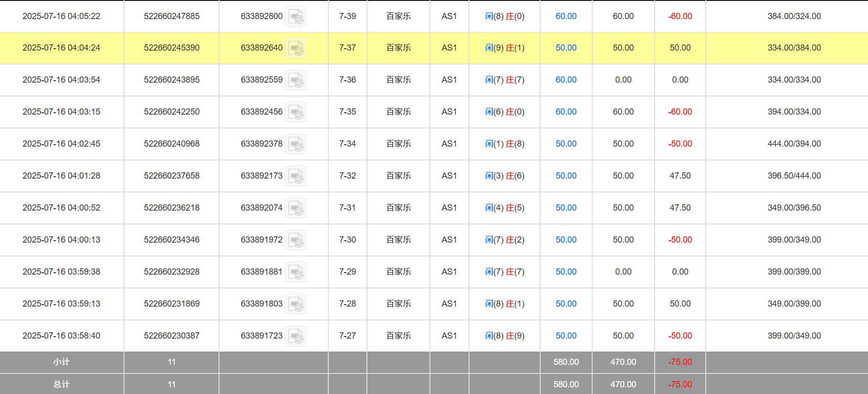868x394 pixels.
Task: Open replay icon next to 633892378
Action: 296,144
